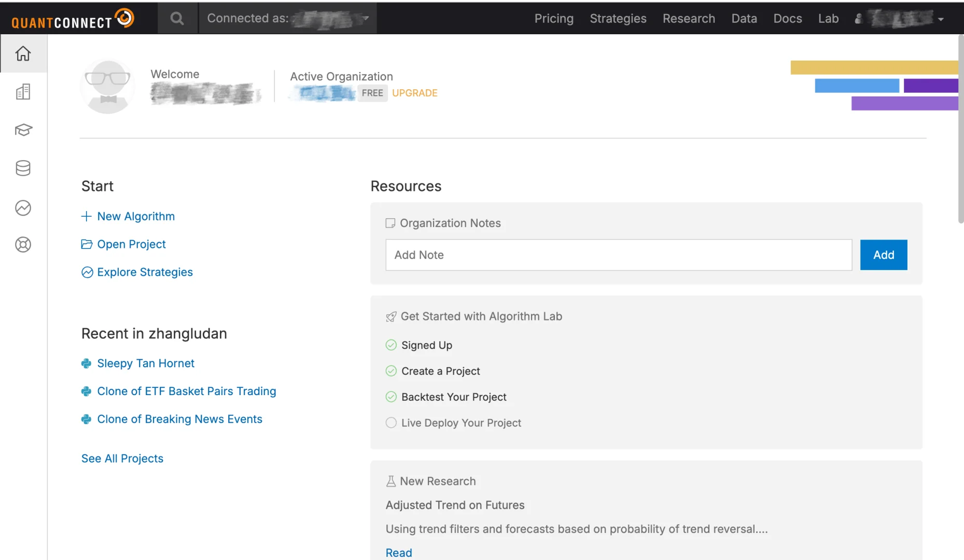The height and width of the screenshot is (560, 964).
Task: Click the chart icon beside Explore Strategies
Action: pyautogui.click(x=87, y=272)
